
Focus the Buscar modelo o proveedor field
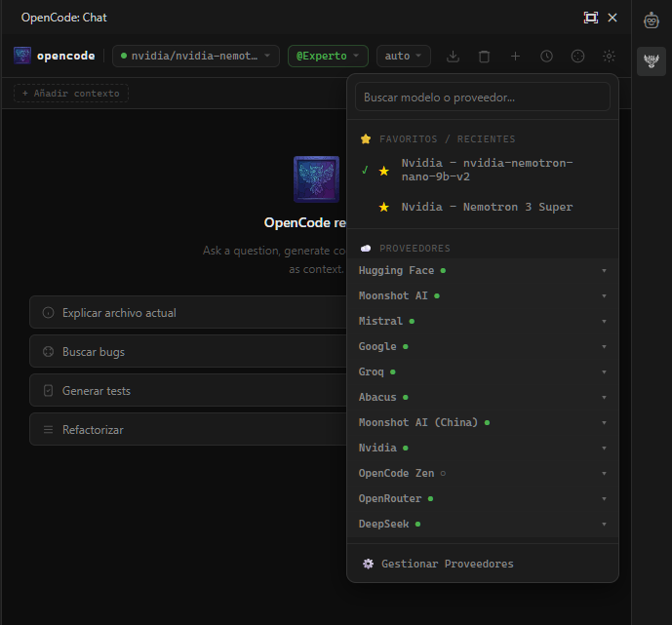tap(483, 98)
